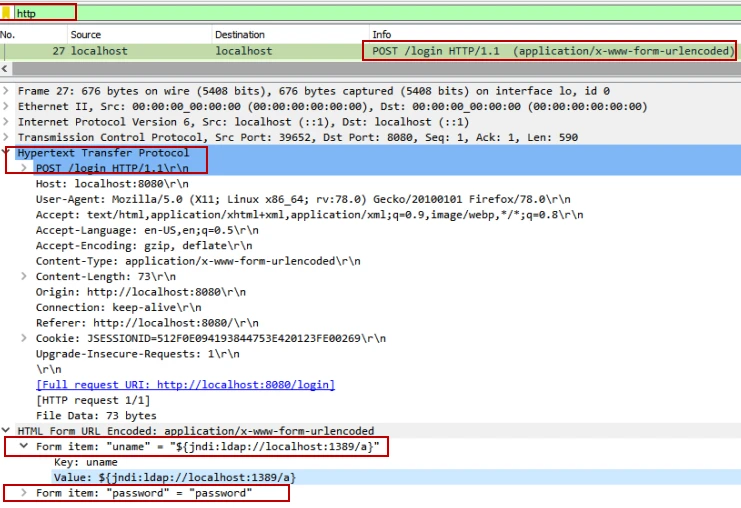This screenshot has width=741, height=508.
Task: Click left arrow of horizontal scrollbar
Action: click(5, 68)
